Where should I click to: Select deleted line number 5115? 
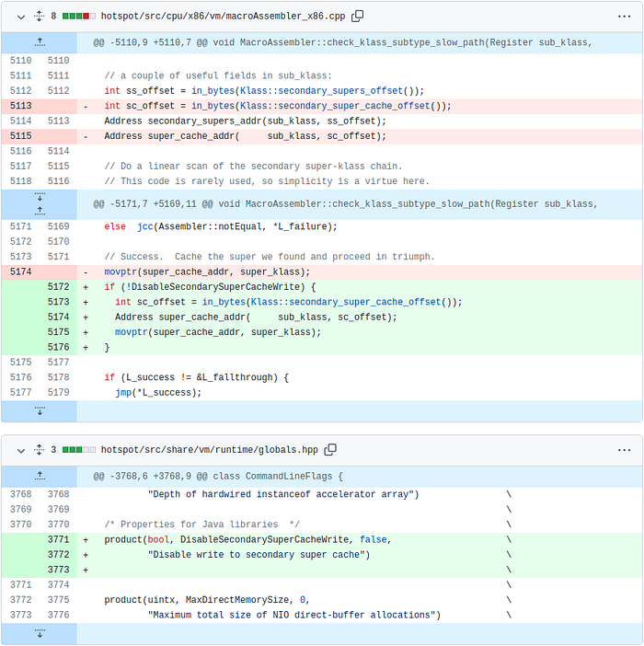point(20,136)
